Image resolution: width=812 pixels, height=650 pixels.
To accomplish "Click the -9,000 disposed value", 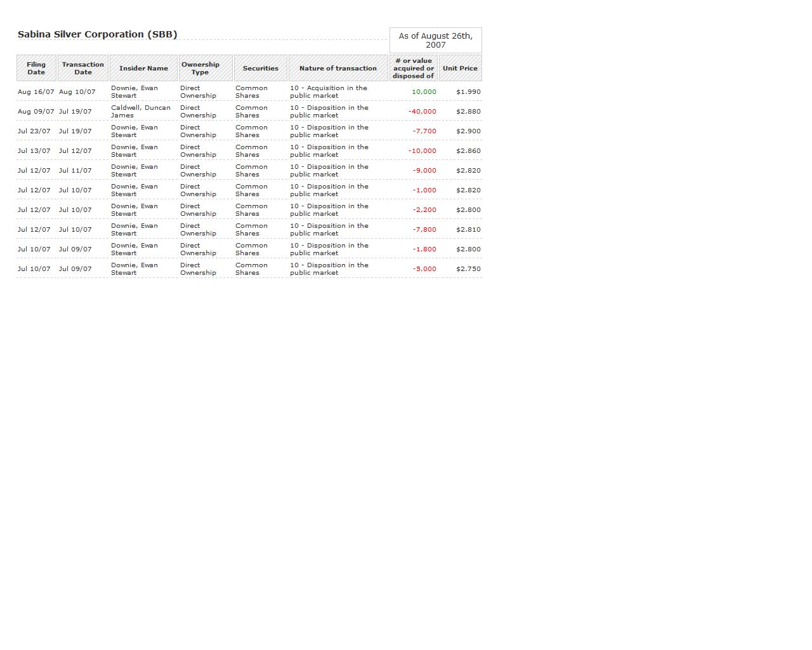I will click(424, 171).
